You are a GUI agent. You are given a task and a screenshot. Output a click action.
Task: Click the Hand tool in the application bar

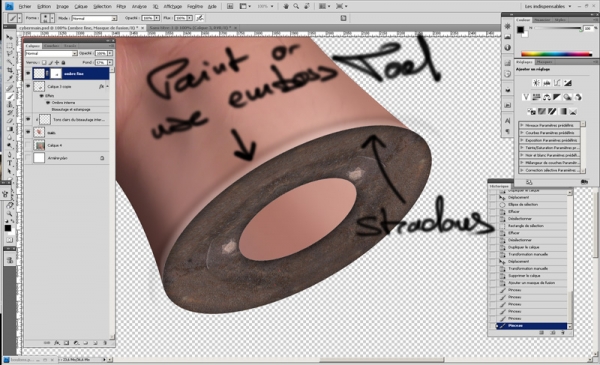point(286,6)
